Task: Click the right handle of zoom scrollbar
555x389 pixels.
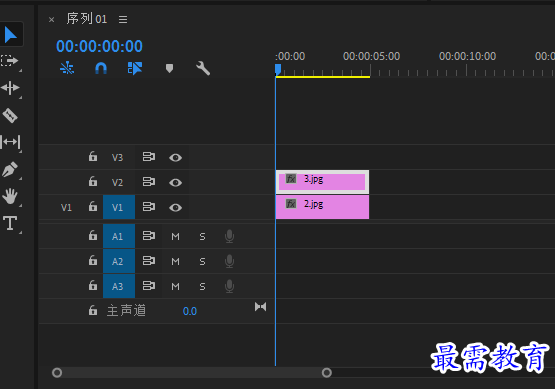Action: (327, 372)
